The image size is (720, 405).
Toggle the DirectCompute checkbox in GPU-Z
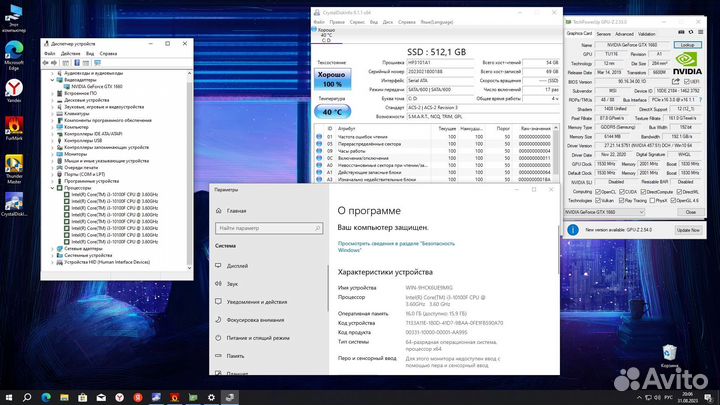643,191
